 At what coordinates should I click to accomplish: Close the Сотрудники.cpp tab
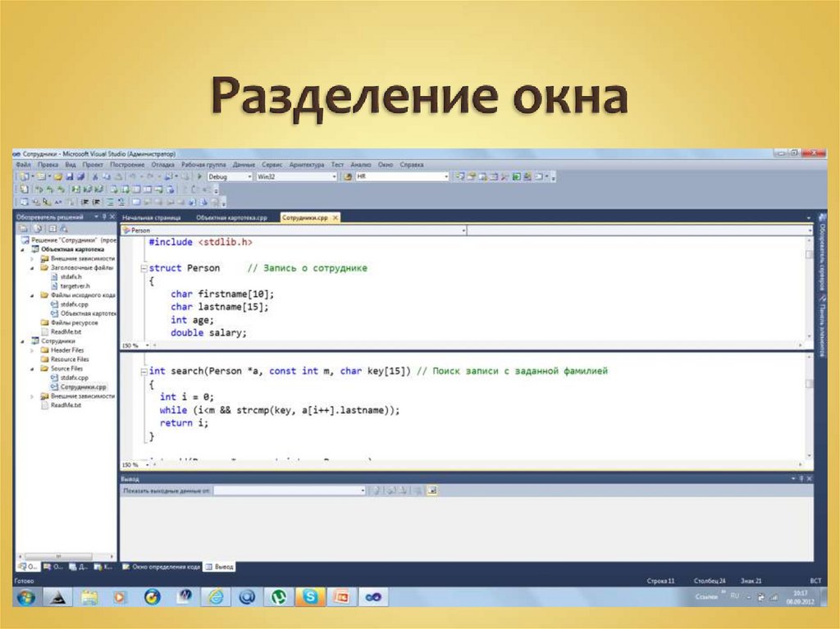(x=336, y=217)
